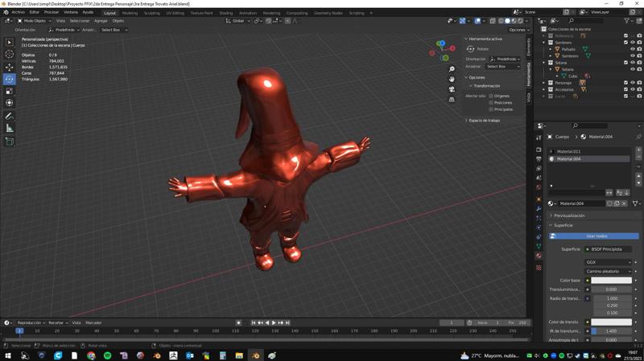The width and height of the screenshot is (644, 361).
Task: Toggle camera view with the camera icon
Action: 452,89
